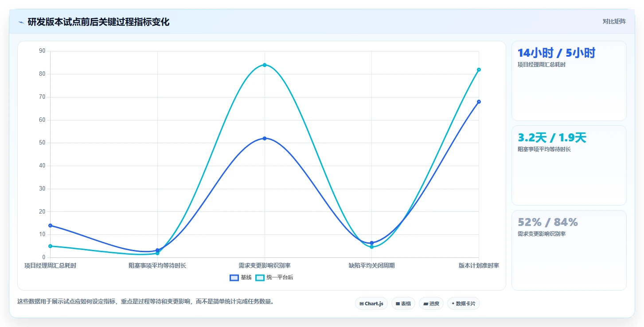Select the 表格 chip
The width and height of the screenshot is (644, 327).
[403, 304]
